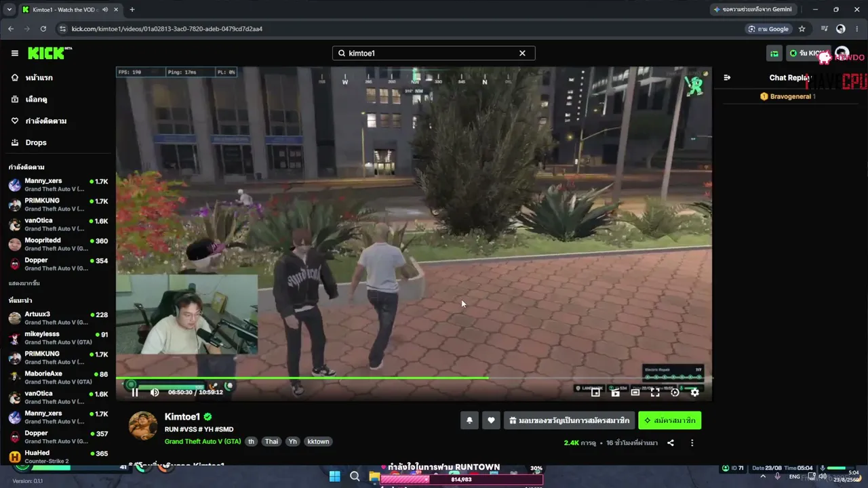Viewport: 868px width, 488px height.
Task: Seek on the green video progress bar
Action: tap(414, 378)
